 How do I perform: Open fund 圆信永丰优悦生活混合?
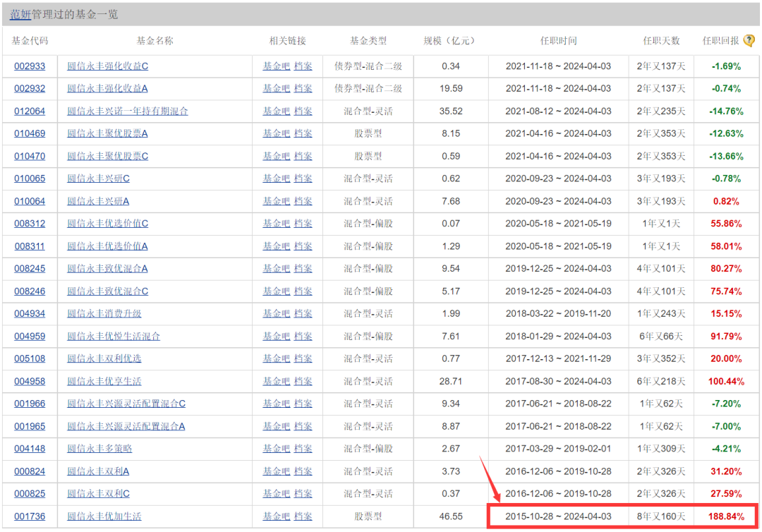(113, 337)
